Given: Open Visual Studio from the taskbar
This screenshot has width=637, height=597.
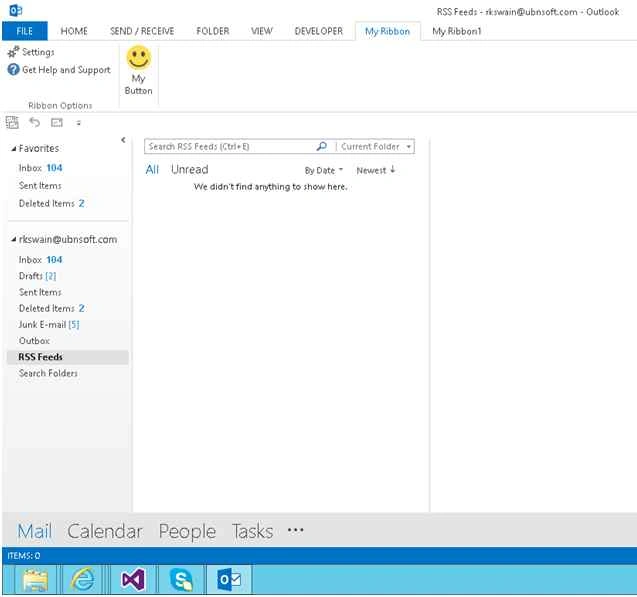Looking at the screenshot, I should pos(133,579).
